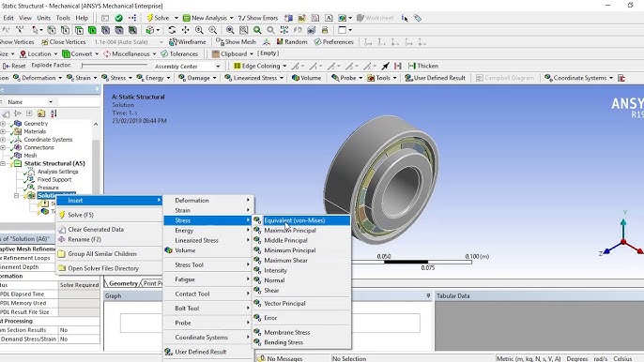Click the Worksheet toolbar button

pos(375,18)
